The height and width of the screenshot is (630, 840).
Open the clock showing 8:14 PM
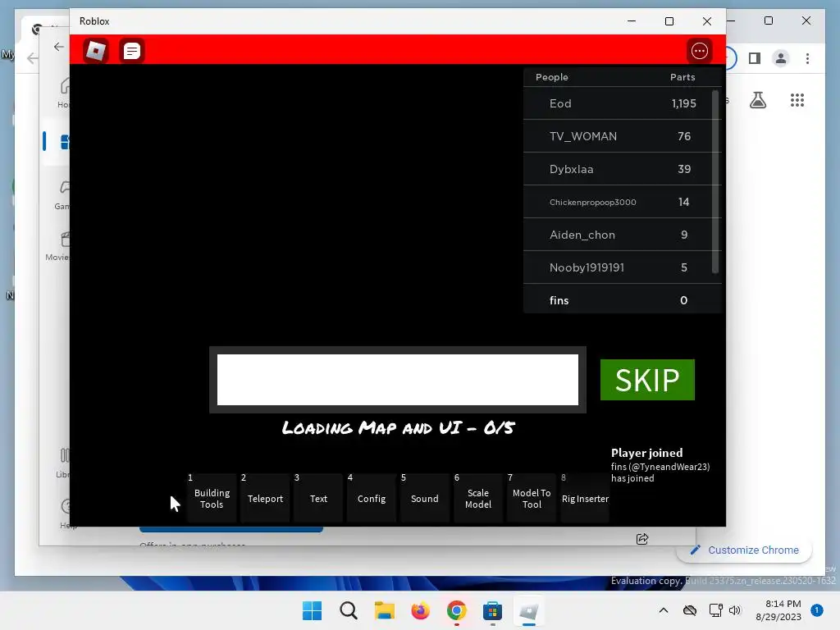(x=778, y=610)
